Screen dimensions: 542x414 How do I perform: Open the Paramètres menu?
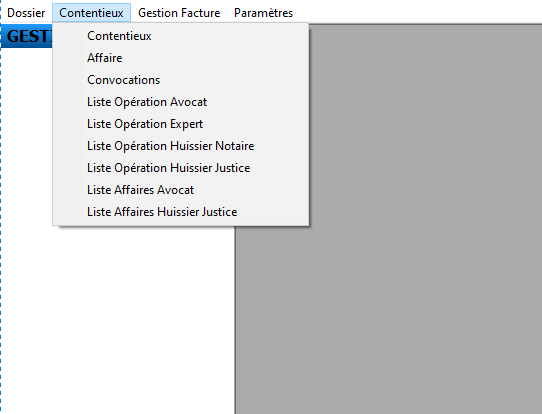[263, 13]
